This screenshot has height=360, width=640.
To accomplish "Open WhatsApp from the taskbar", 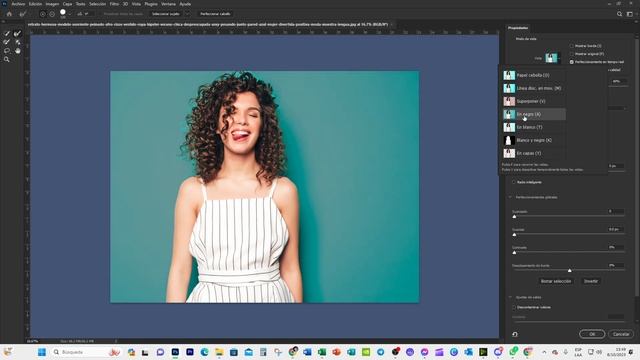I will [x=513, y=352].
